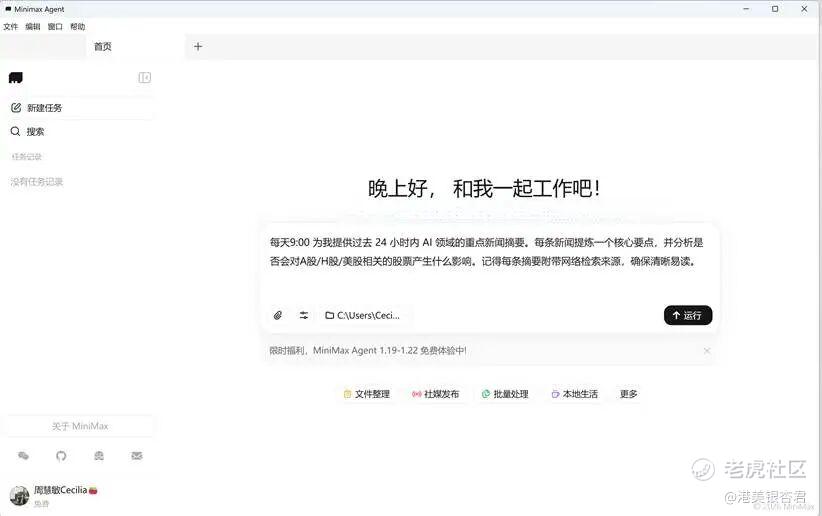822x516 pixels.
Task: Click the 没有任务记录 text
Action: (x=37, y=182)
